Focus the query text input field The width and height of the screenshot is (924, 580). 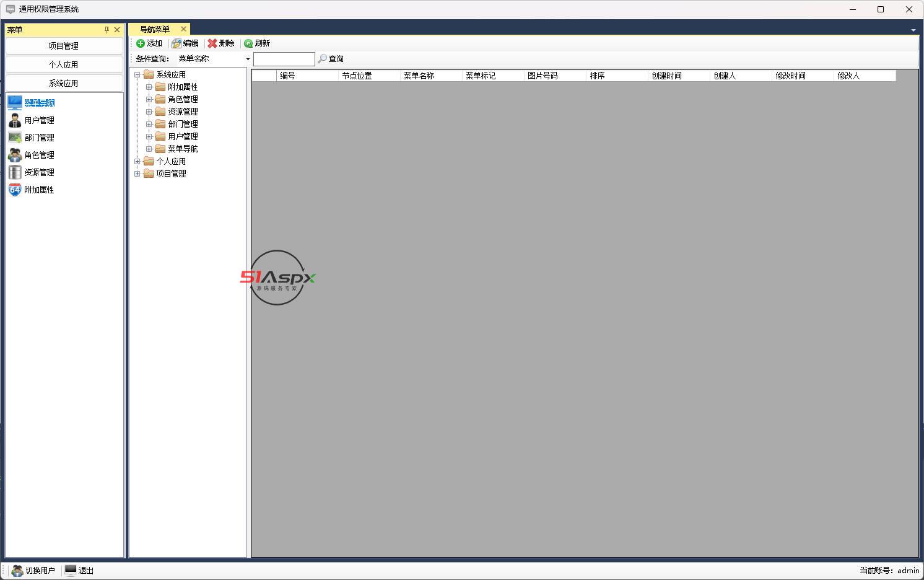click(x=284, y=59)
